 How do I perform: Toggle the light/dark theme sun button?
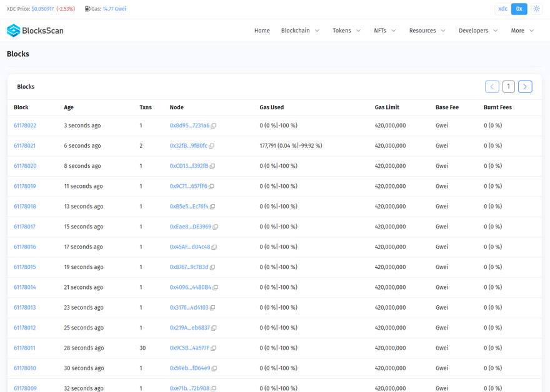[x=536, y=9]
